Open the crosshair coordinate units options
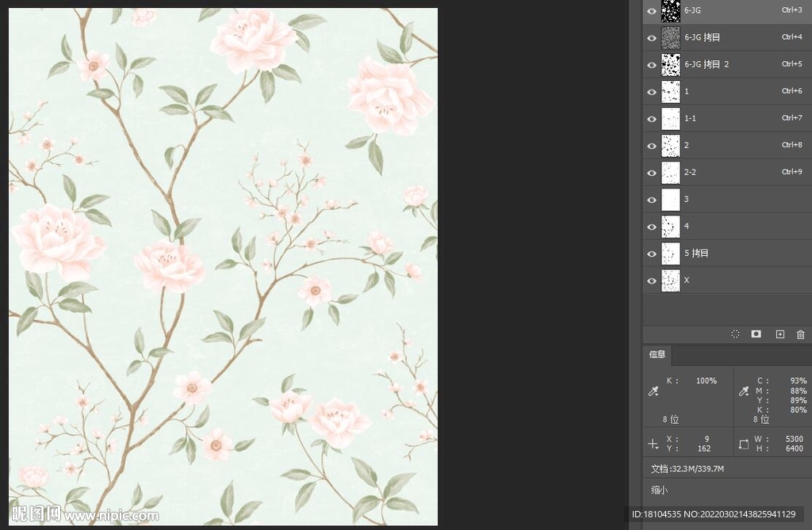812x530 pixels. pyautogui.click(x=653, y=444)
